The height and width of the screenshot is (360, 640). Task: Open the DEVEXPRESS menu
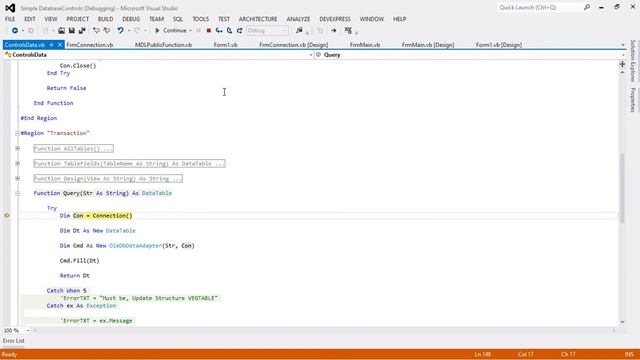point(335,19)
